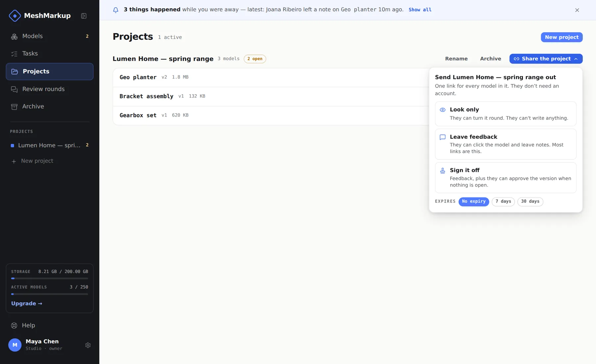
Task: Click the Archive box icon in the sidebar
Action: (x=14, y=107)
